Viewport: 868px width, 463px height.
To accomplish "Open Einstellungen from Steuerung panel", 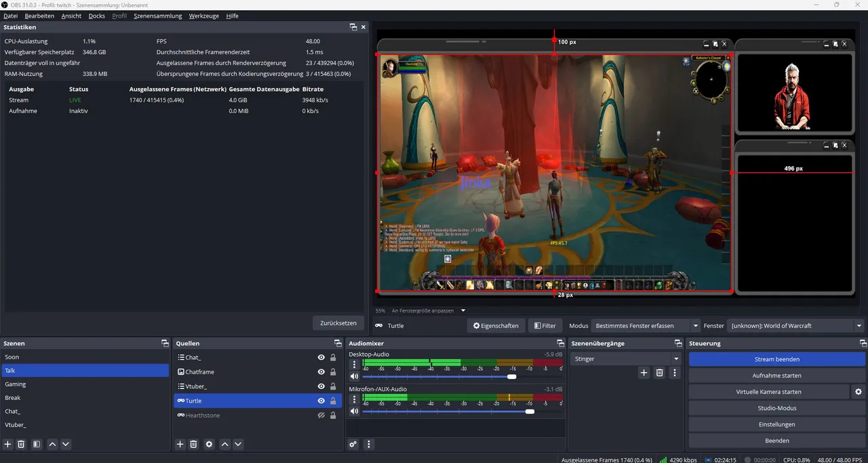I will (777, 424).
